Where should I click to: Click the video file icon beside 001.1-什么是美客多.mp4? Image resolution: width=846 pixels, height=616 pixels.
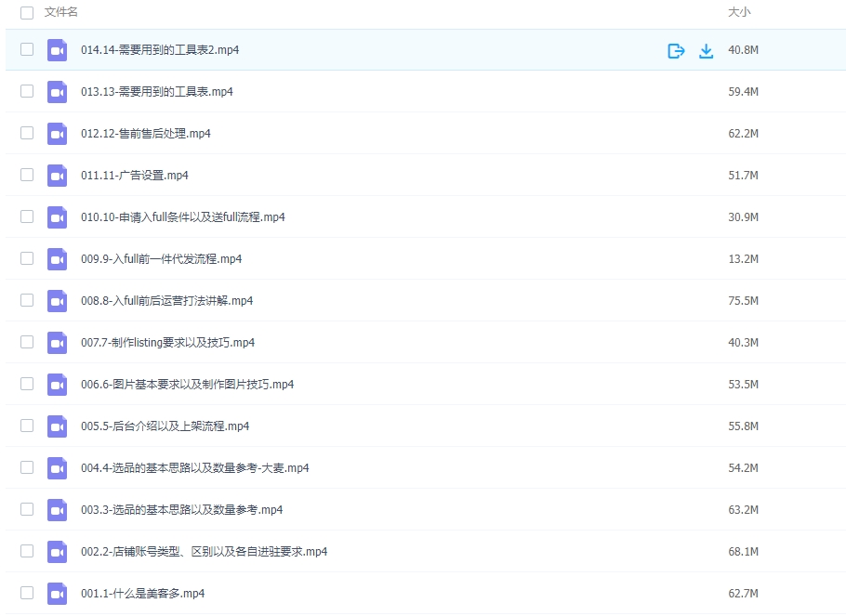pyautogui.click(x=57, y=593)
